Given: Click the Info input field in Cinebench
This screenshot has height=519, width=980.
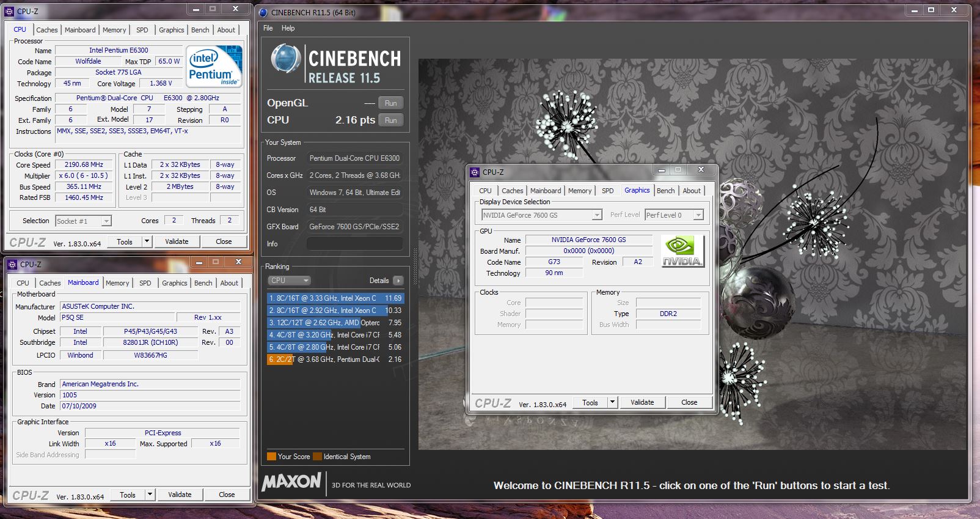Looking at the screenshot, I should [354, 244].
